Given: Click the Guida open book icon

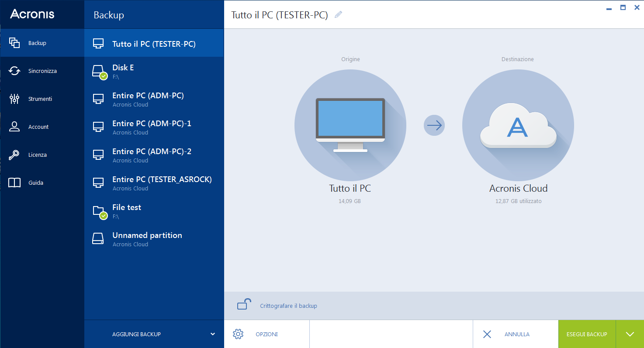Looking at the screenshot, I should pyautogui.click(x=14, y=183).
